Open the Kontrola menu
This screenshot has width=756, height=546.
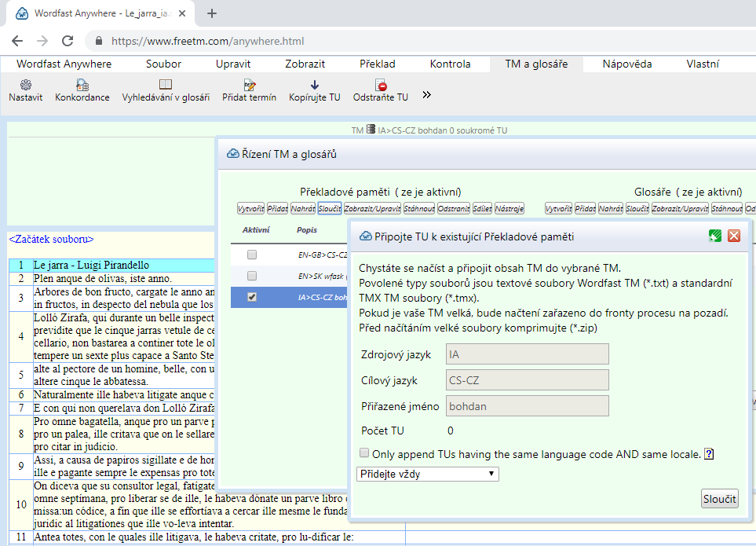point(450,64)
